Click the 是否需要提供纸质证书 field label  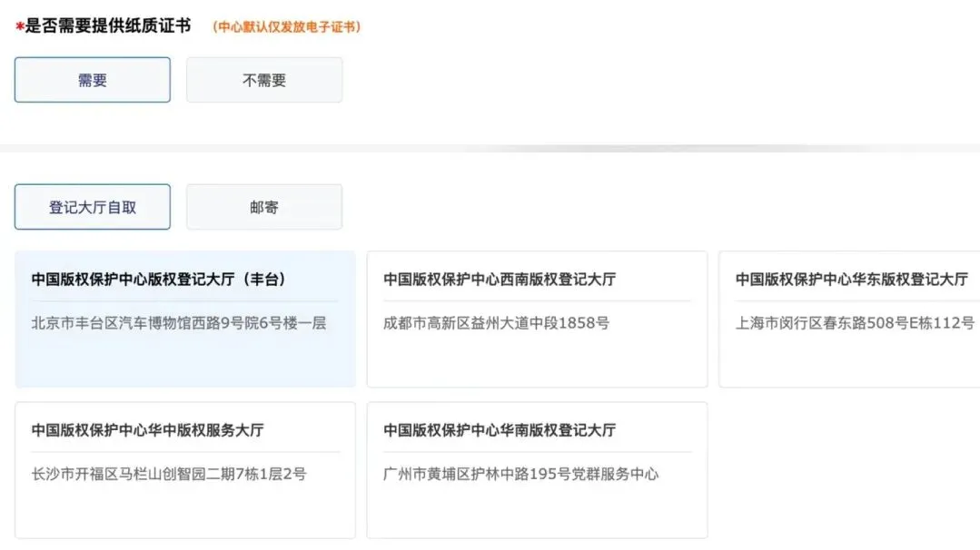107,26
